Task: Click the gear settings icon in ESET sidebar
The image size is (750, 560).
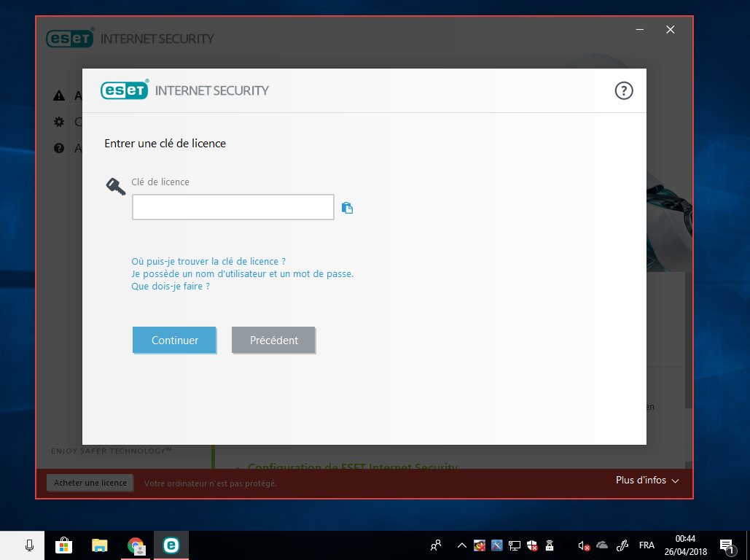Action: (x=59, y=122)
